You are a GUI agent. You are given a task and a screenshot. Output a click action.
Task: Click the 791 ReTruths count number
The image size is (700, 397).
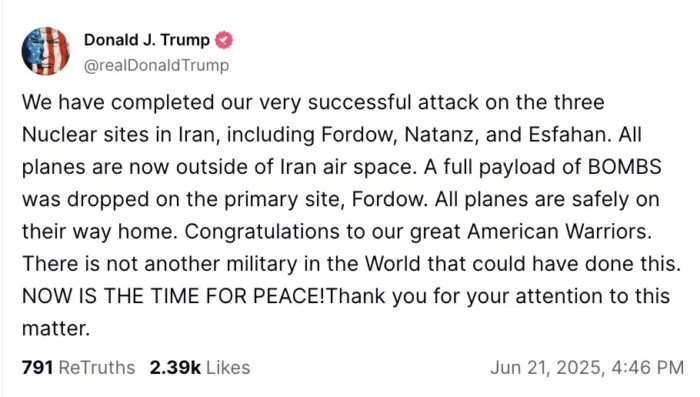(38, 368)
